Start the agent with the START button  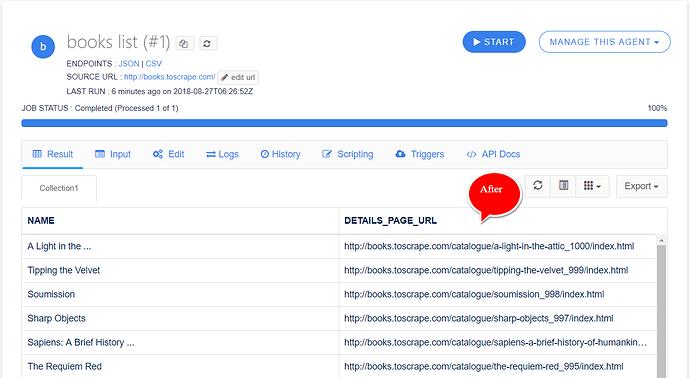(x=494, y=42)
